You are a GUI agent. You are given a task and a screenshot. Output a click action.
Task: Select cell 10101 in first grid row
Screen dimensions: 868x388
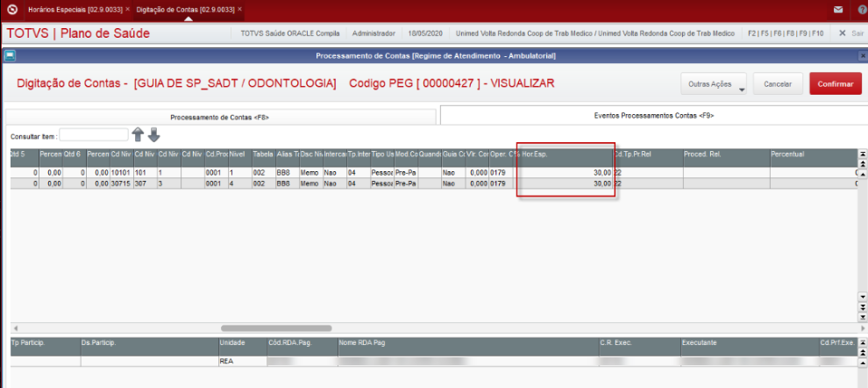[121, 173]
